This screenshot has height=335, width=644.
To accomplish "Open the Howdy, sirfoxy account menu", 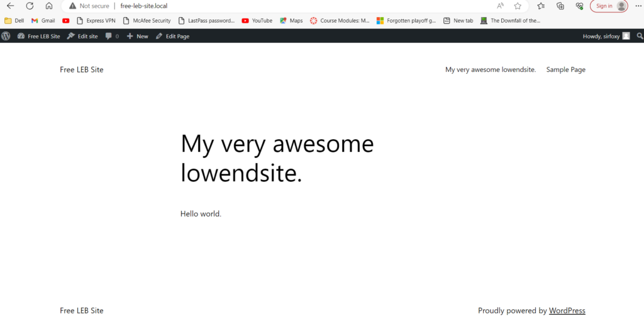I will [606, 37].
